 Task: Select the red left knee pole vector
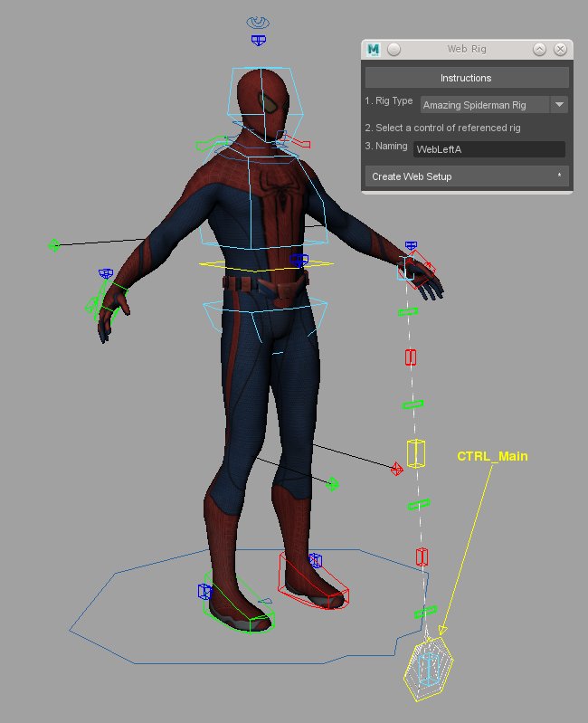tap(396, 470)
